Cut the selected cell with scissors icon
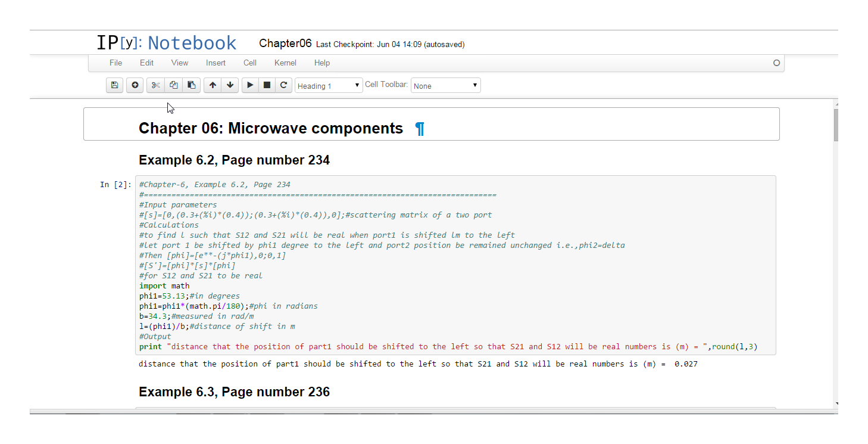 click(155, 85)
